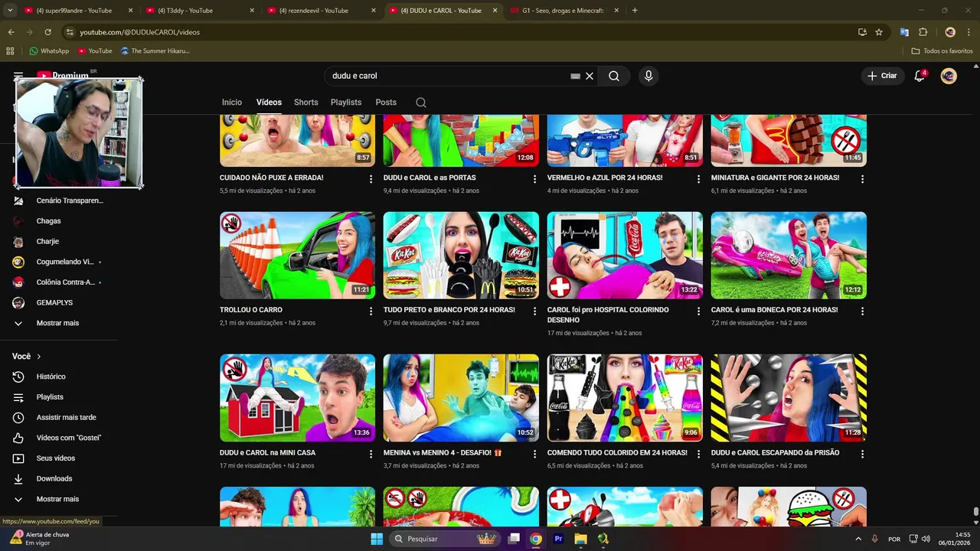980x551 pixels.
Task: Open the YouTube hamburger guide menu
Action: point(18,76)
